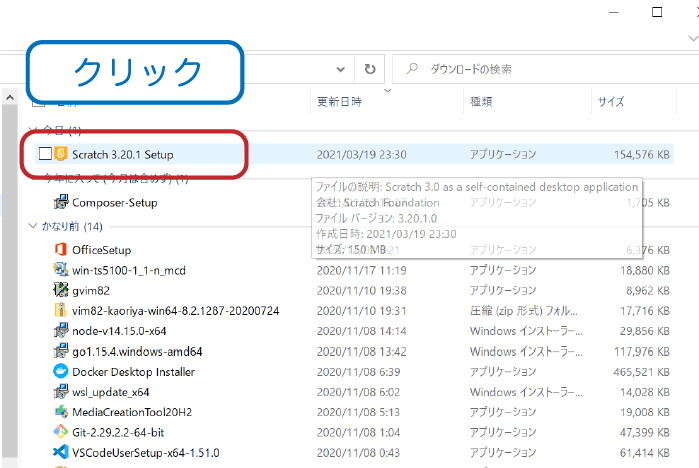Click the date 2020/11/08 0:43
The image size is (699, 468).
358,453
